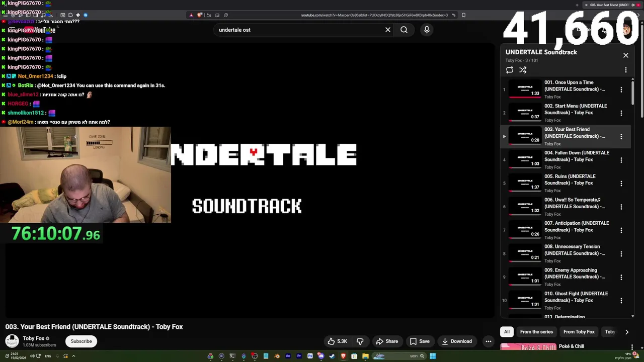
Task: Show more filter chips with right arrow
Action: tap(627, 332)
